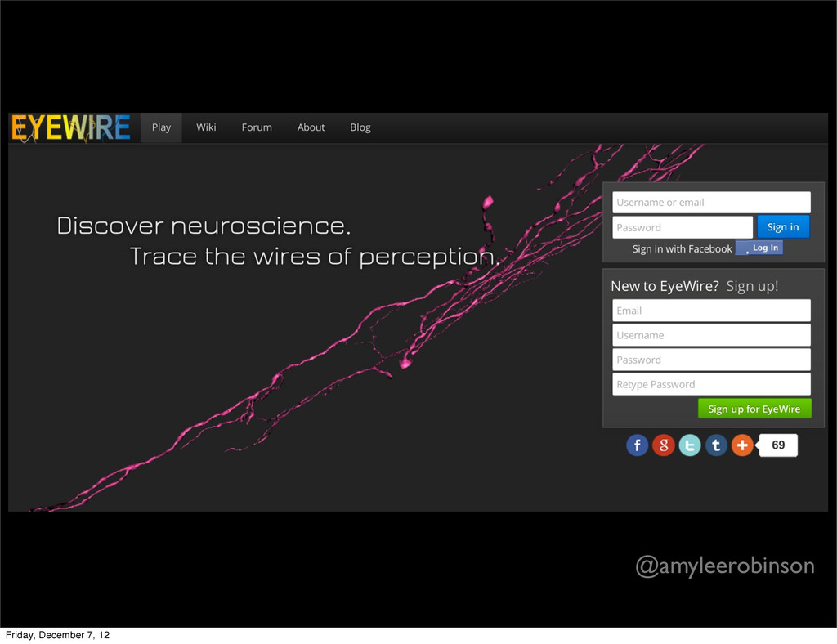Open more sharing options plus icon
The height and width of the screenshot is (644, 837).
(x=742, y=445)
